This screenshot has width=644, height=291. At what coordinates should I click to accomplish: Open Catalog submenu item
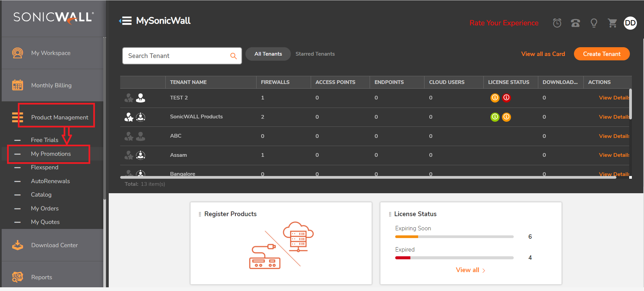point(41,195)
